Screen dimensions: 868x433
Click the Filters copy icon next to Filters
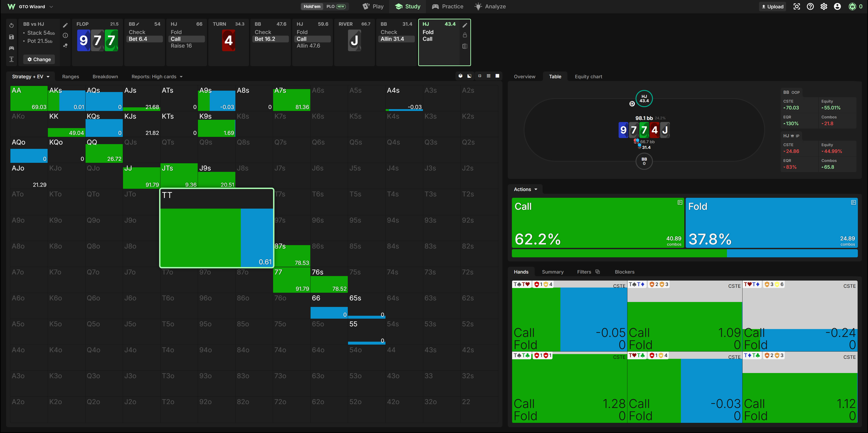597,272
